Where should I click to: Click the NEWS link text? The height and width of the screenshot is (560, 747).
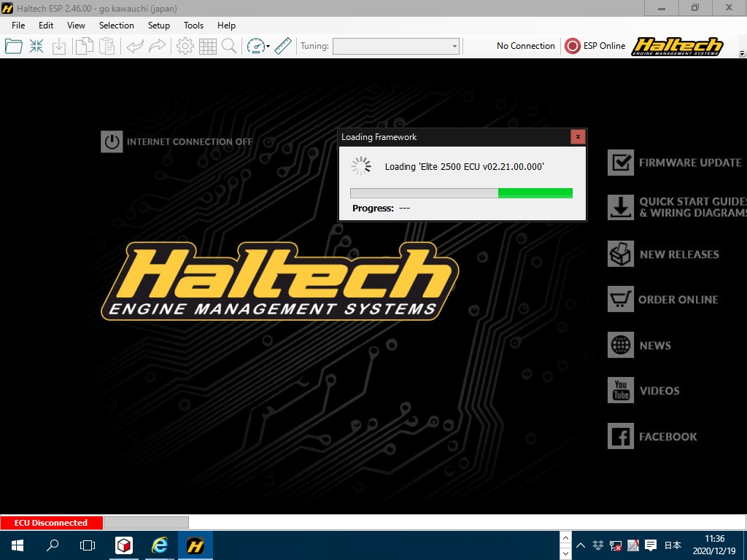point(655,345)
